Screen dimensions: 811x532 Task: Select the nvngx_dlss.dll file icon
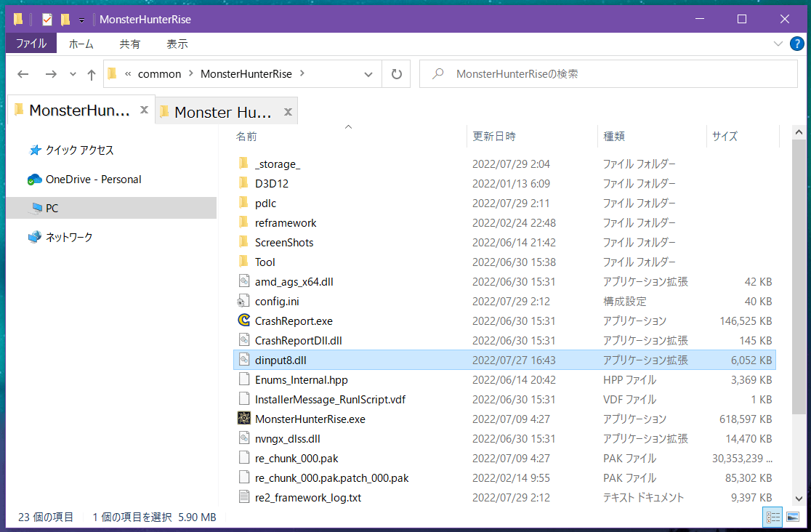[244, 438]
